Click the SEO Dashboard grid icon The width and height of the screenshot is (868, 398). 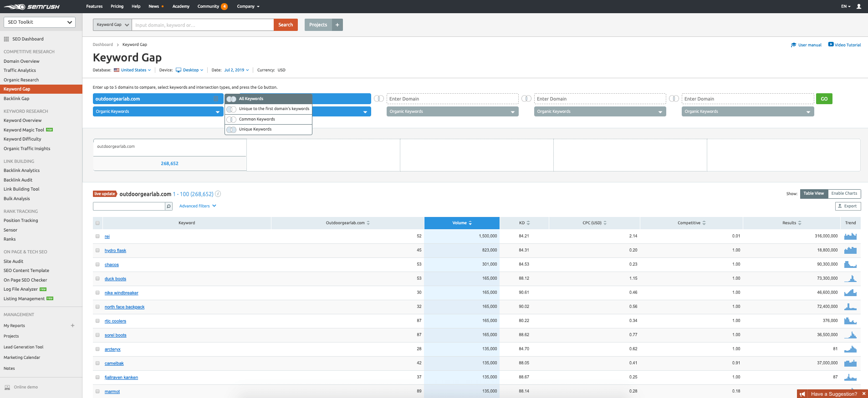(x=6, y=39)
